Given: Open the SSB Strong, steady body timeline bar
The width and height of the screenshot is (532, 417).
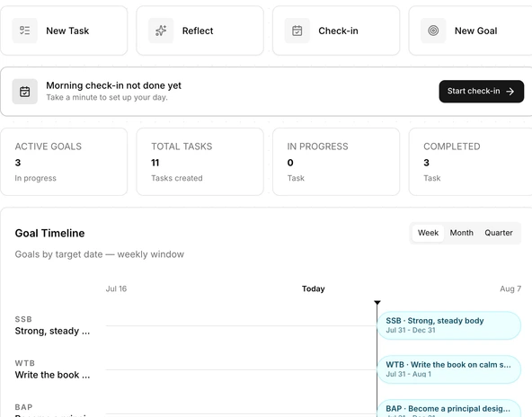Looking at the screenshot, I should 449,325.
